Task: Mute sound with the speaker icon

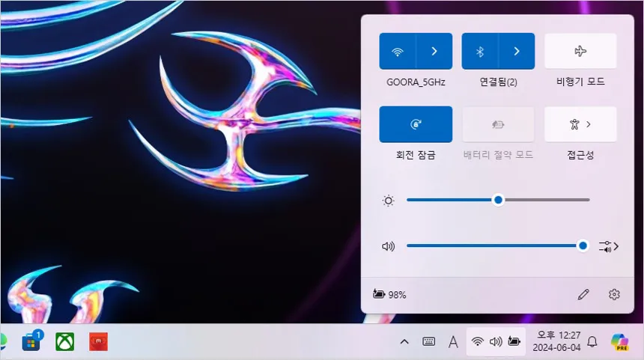Action: pyautogui.click(x=388, y=246)
